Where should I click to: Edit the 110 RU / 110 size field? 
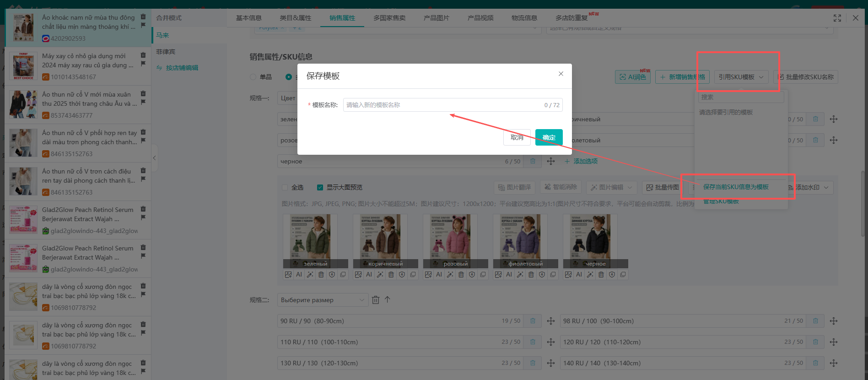coord(401,342)
